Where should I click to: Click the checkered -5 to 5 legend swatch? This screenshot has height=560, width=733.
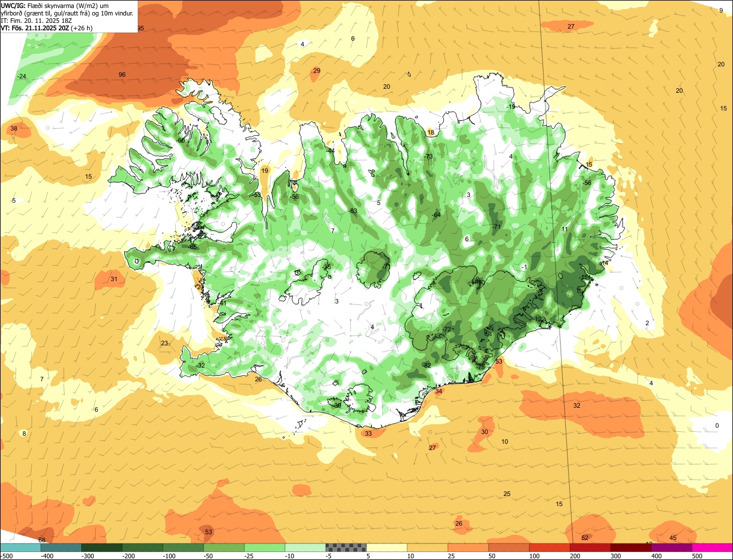346,547
